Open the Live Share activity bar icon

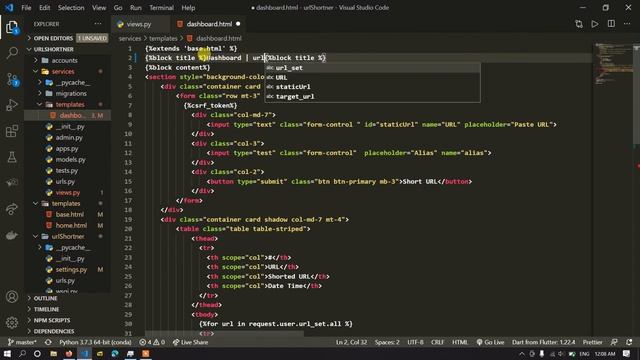tap(12, 209)
